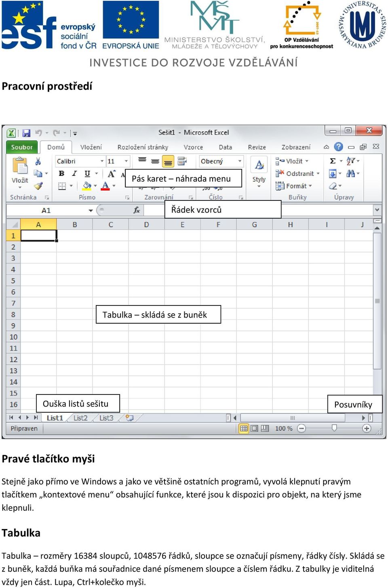This screenshot has width=388, height=588.
Task: Open the Vzorce ribbon tab
Action: point(193,147)
